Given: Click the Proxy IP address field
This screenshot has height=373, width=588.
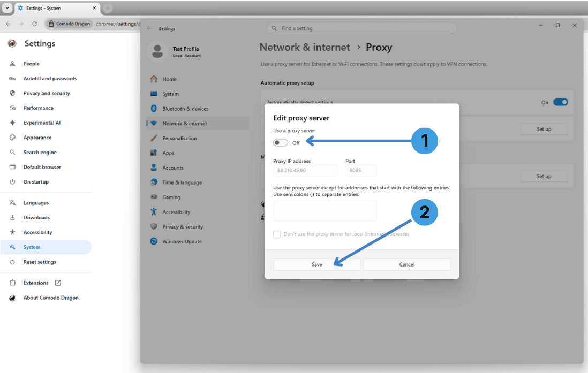Looking at the screenshot, I should coord(306,170).
